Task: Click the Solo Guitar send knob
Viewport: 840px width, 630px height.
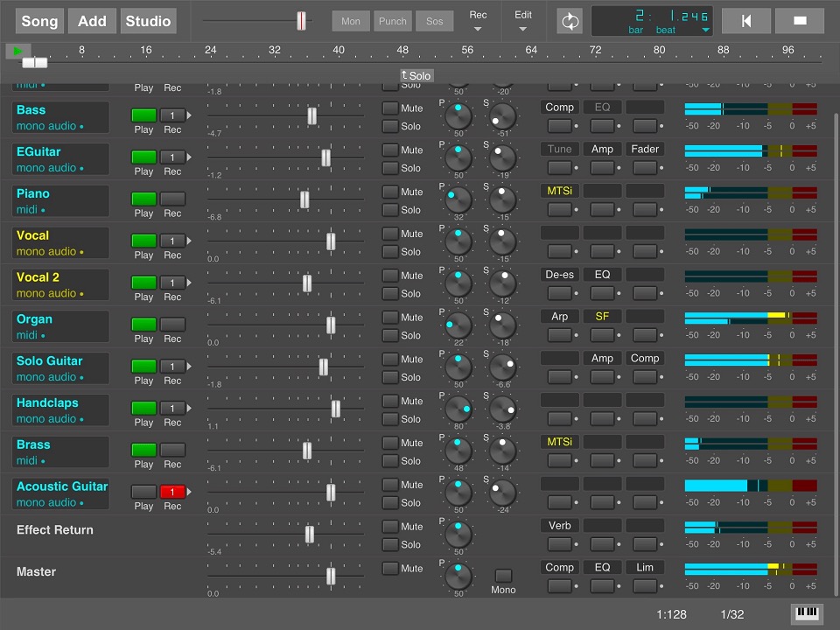Action: (x=502, y=367)
